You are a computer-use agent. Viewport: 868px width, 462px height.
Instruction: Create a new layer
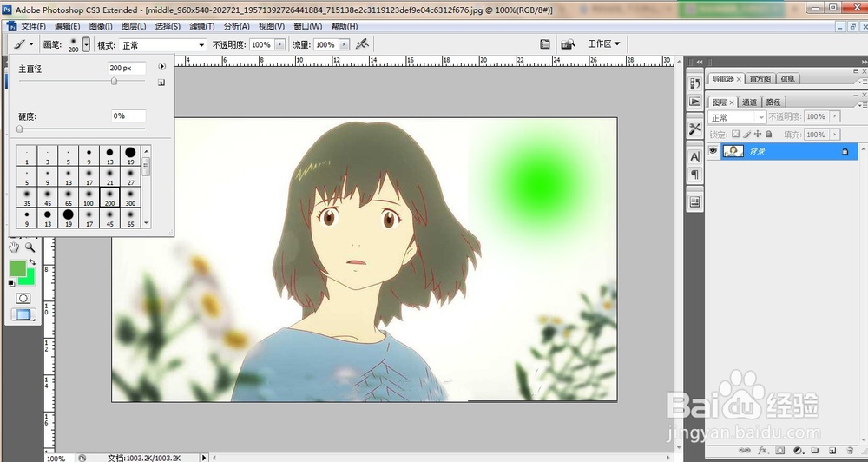tap(832, 451)
